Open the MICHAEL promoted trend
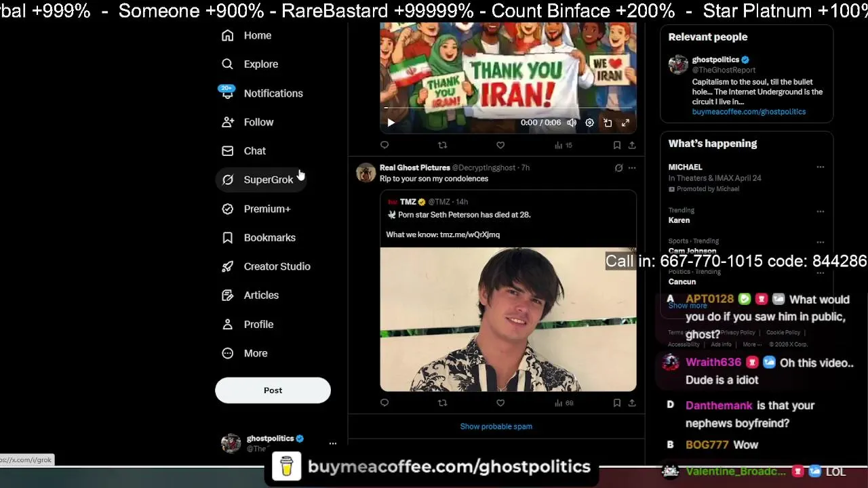Viewport: 868px width, 488px height. coord(685,167)
